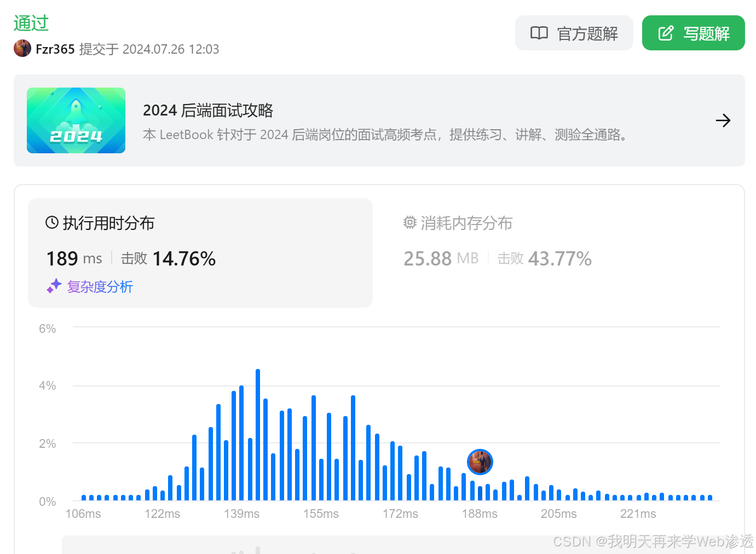Viewport: 756px width, 554px height.
Task: Click the avatar marker on the runtime chart
Action: [x=480, y=462]
